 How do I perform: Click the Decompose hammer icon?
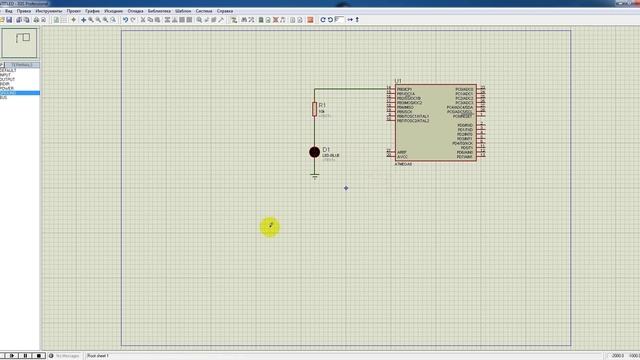pos(221,20)
